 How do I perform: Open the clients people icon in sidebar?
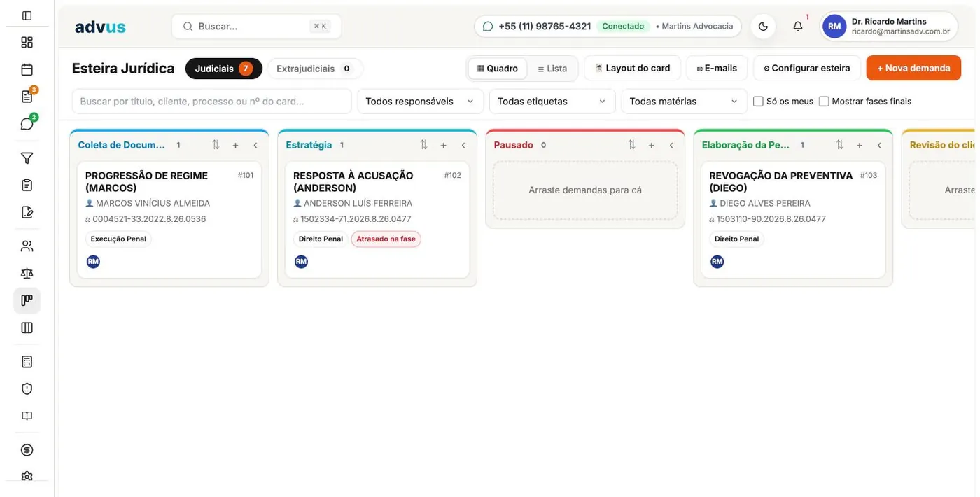27,246
